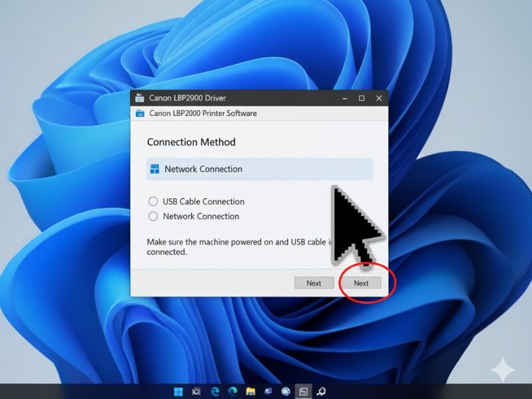Minimize the Canon LBP2900 Driver window
The height and width of the screenshot is (399, 532).
tap(344, 98)
